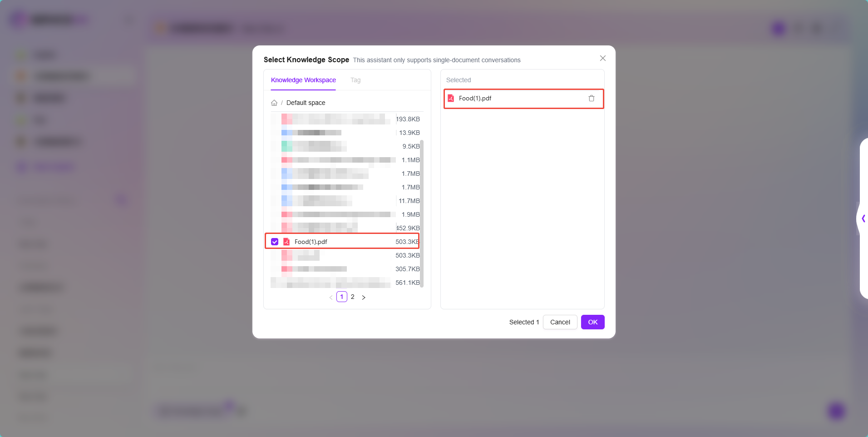868x437 pixels.
Task: Open the Default space breadcrumb
Action: [306, 103]
